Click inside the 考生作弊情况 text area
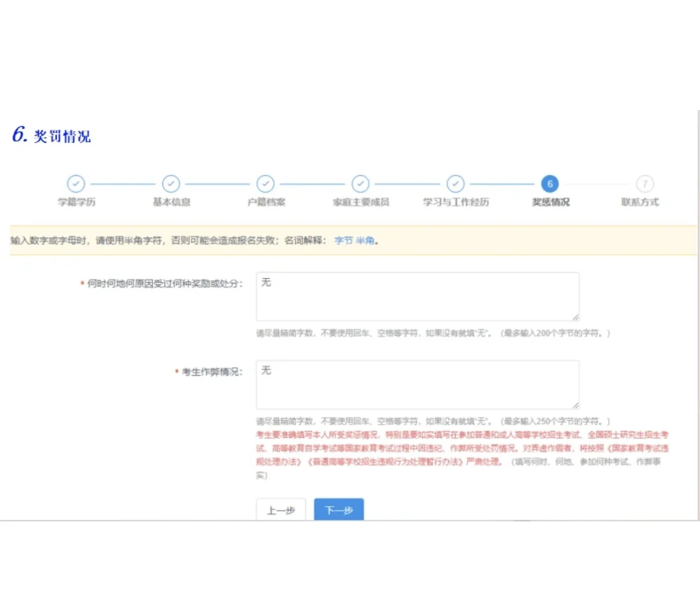Viewport: 700px width, 604px height. (417, 384)
